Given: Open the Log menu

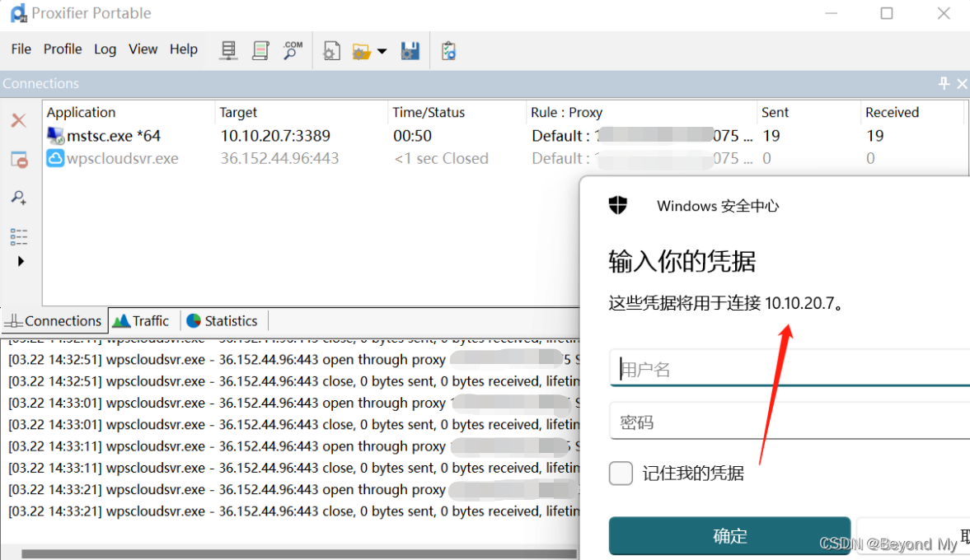Looking at the screenshot, I should click(105, 49).
